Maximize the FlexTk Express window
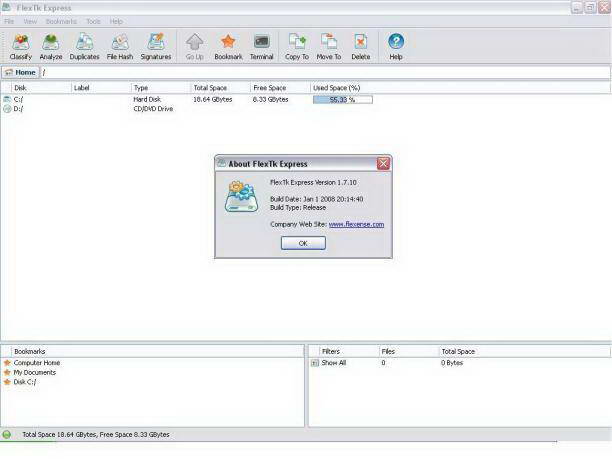This screenshot has height=459, width=612. (x=590, y=7)
